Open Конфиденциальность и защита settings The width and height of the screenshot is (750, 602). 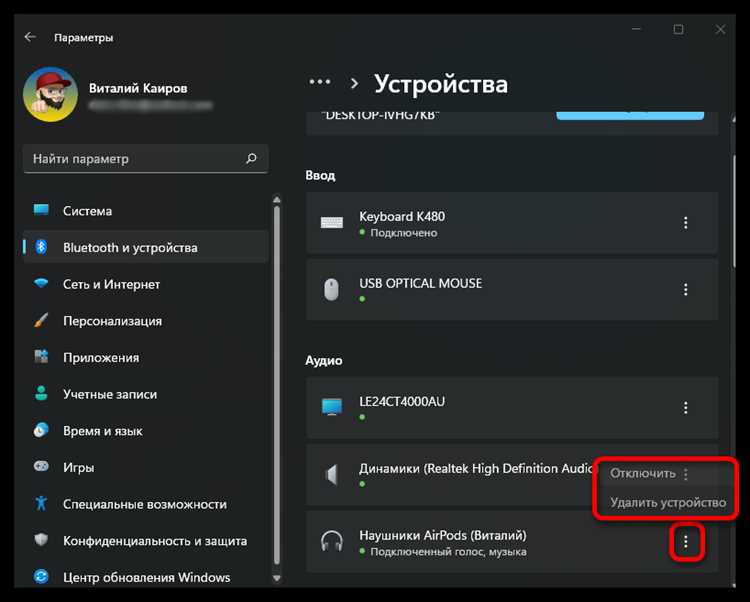(x=145, y=541)
